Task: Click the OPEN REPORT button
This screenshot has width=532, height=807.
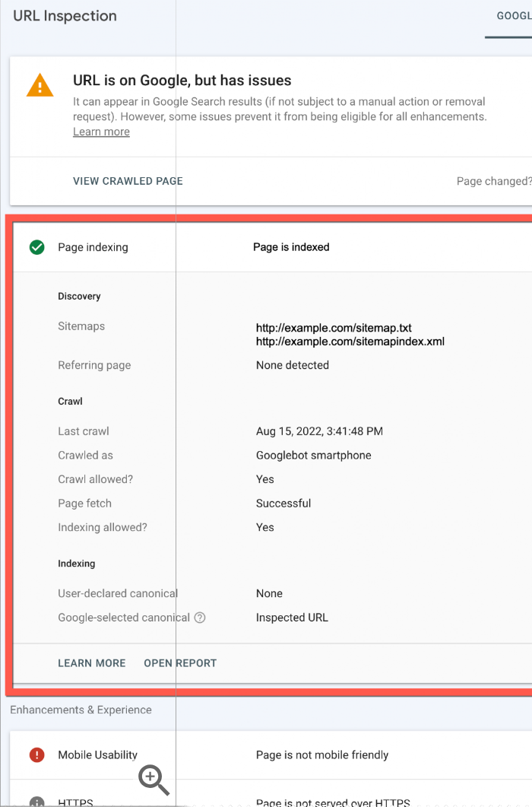Action: click(180, 663)
